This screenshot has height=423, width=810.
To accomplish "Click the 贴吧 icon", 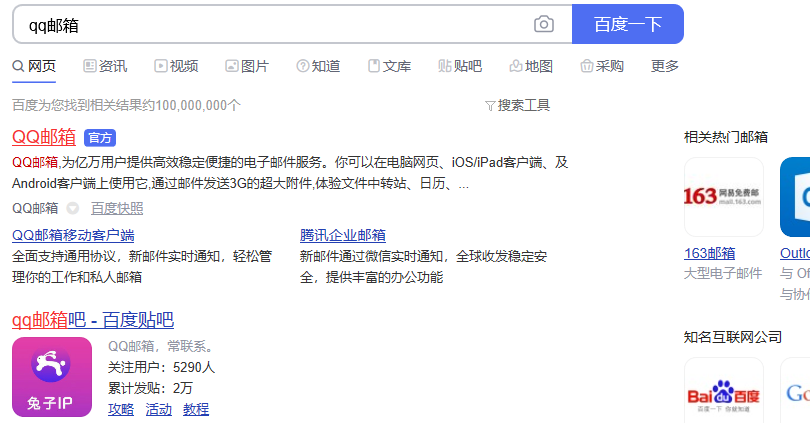I will [445, 66].
